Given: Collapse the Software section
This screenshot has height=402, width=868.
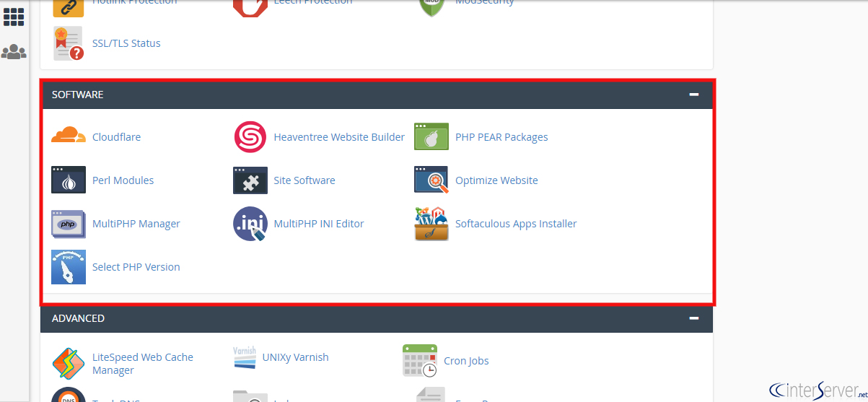Looking at the screenshot, I should pos(694,95).
